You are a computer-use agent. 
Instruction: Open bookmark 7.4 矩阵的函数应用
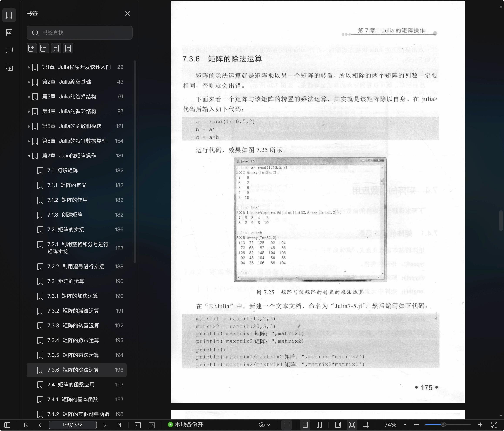point(76,385)
